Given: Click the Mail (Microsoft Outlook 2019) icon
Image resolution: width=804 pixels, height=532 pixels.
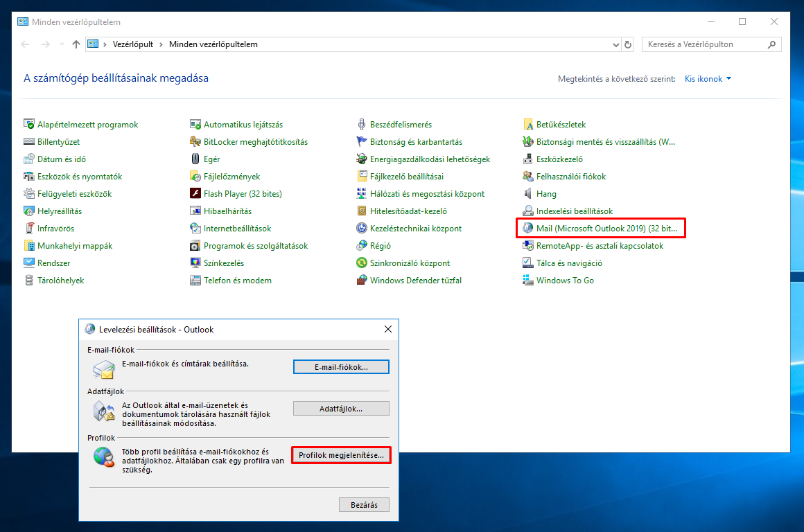Looking at the screenshot, I should 527,228.
